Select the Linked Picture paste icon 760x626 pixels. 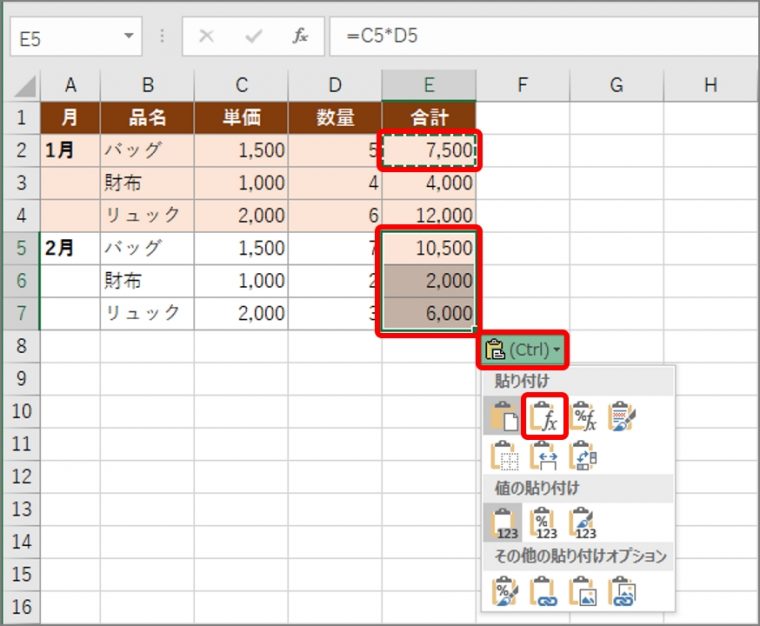click(x=621, y=591)
